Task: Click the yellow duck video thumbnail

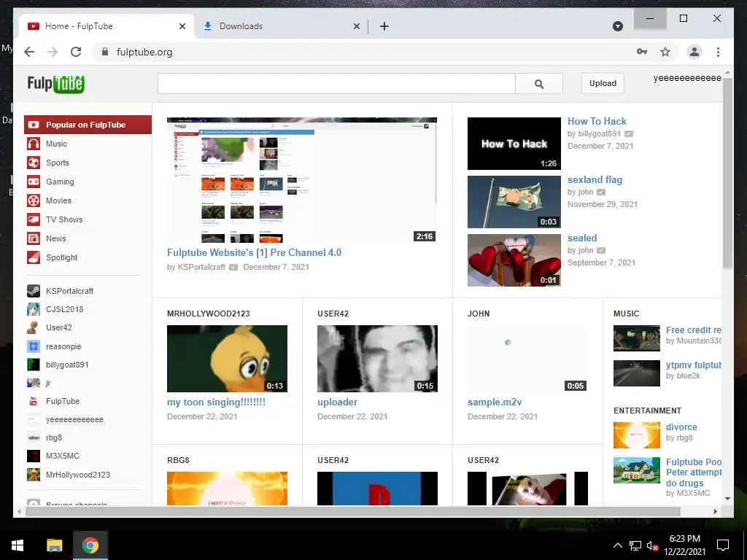Action: tap(227, 359)
